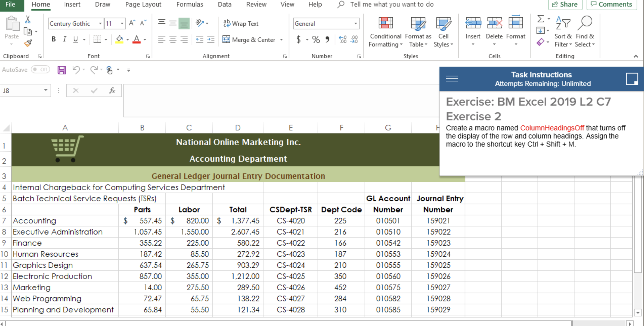Click the Share button
The height and width of the screenshot is (326, 644).
[x=565, y=4]
